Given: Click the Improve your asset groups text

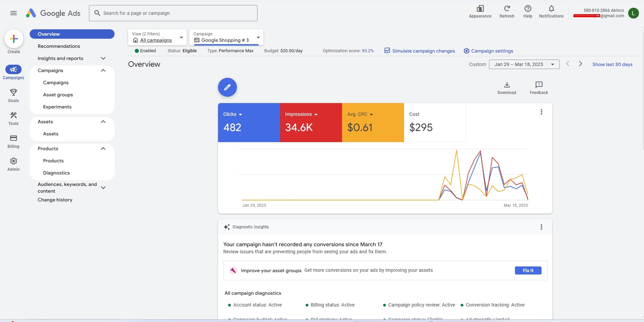Looking at the screenshot, I should [x=271, y=270].
